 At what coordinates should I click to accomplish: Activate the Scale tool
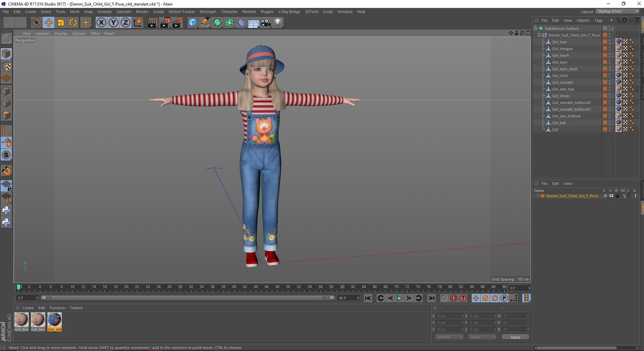tap(61, 22)
